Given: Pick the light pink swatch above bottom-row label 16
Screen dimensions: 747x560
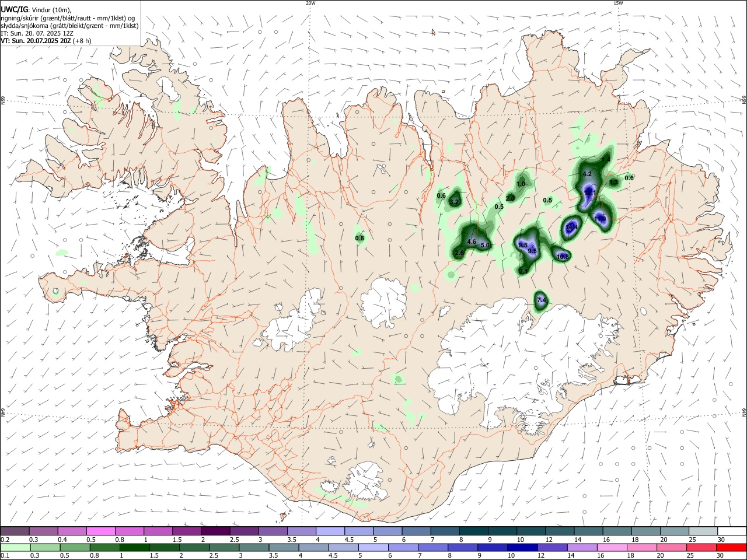Looking at the screenshot, I should (612, 547).
